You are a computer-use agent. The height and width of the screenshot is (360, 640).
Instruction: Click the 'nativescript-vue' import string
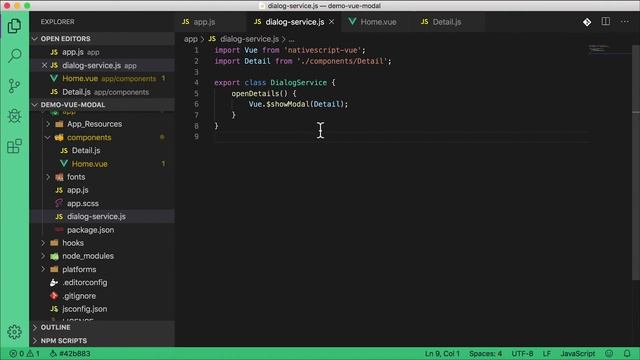(x=323, y=50)
